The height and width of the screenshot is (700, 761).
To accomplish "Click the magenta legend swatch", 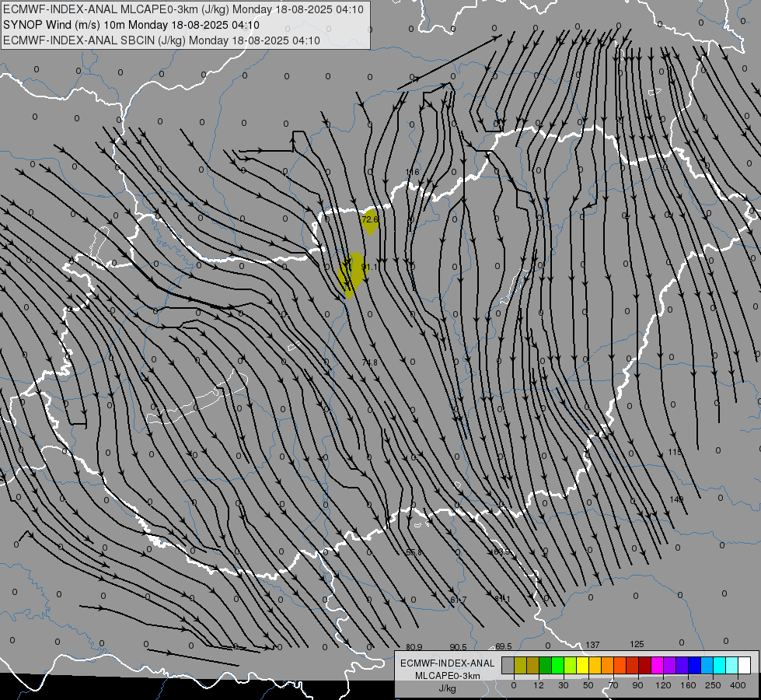I will click(658, 665).
